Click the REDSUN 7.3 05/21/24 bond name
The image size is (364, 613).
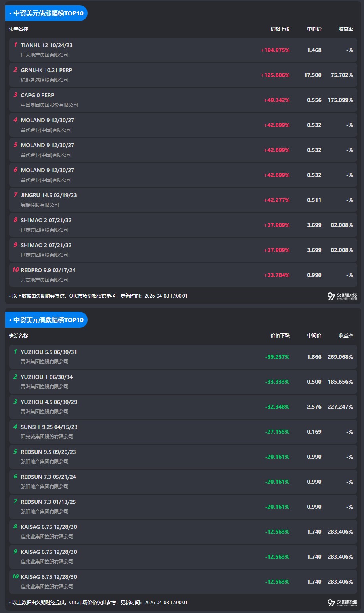click(x=48, y=477)
